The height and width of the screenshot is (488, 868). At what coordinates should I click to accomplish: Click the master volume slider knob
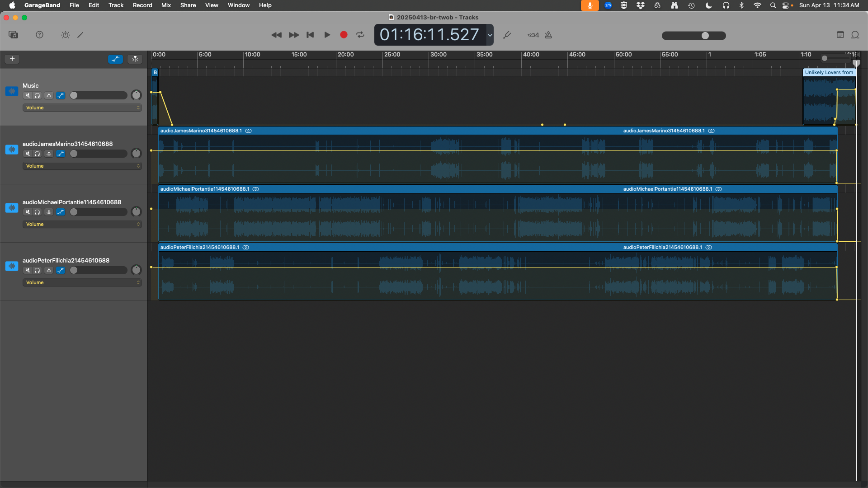click(705, 36)
